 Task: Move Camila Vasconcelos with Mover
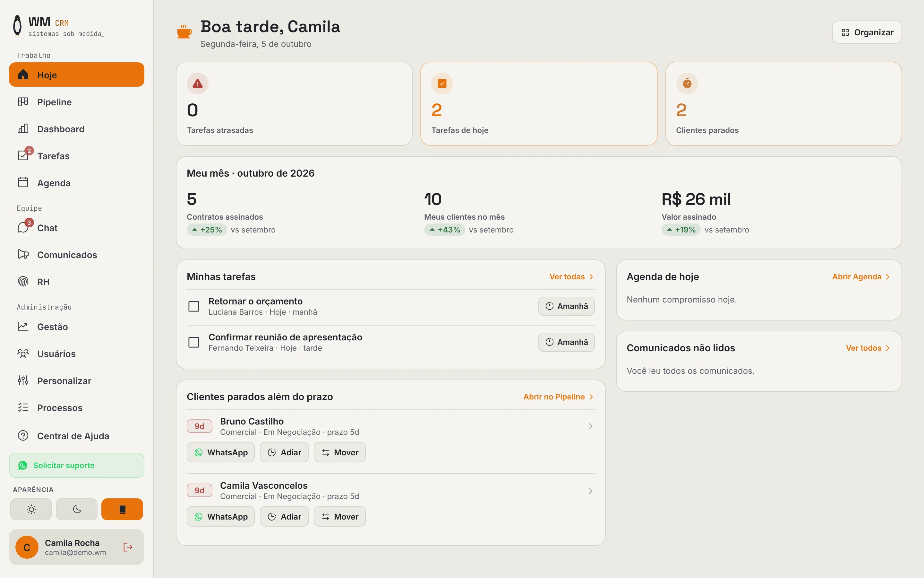[x=339, y=516]
